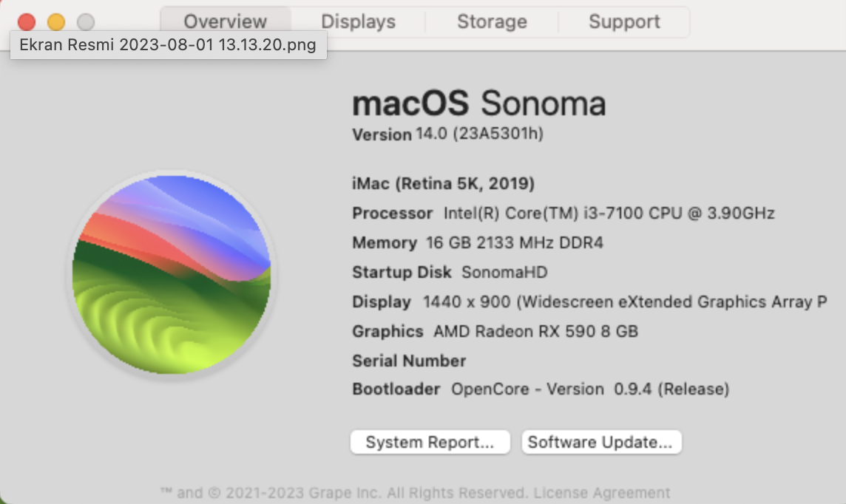Minimize the window with the yellow button
Viewport: 846px width, 504px height.
pos(56,22)
